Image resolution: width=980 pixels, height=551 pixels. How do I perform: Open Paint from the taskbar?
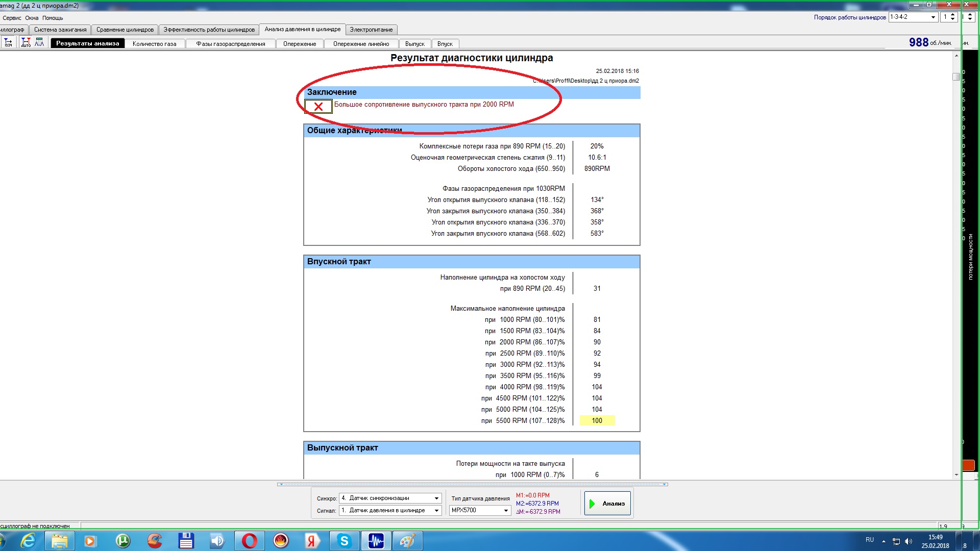pos(407,541)
